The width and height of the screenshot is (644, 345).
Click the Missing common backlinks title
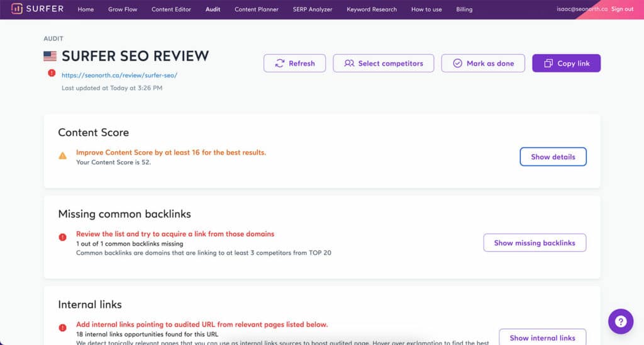(125, 214)
